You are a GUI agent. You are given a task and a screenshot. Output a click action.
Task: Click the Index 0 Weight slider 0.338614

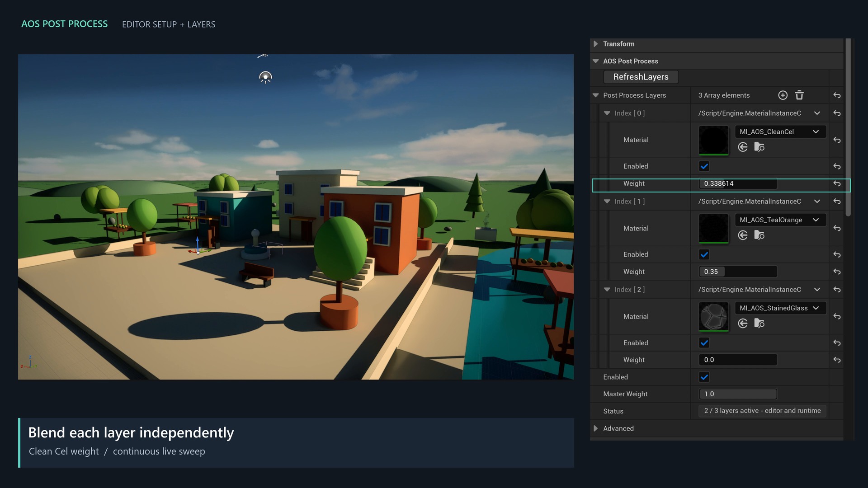pos(738,183)
